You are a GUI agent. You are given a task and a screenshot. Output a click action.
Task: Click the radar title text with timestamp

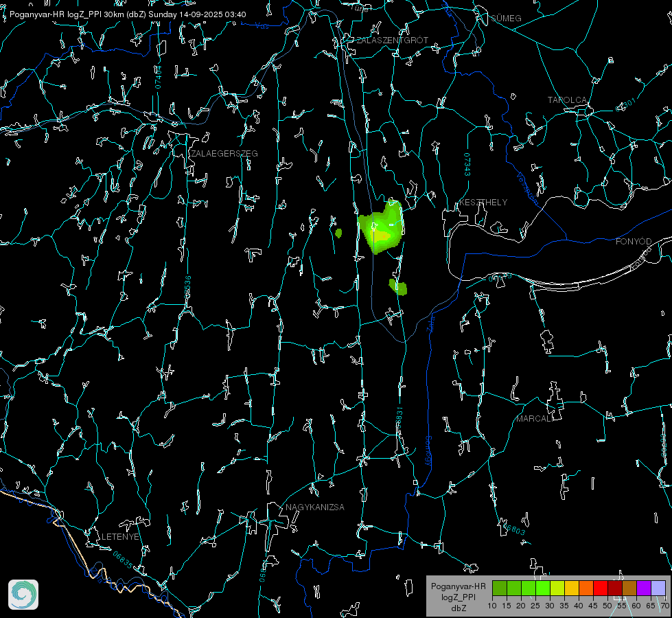pos(128,14)
